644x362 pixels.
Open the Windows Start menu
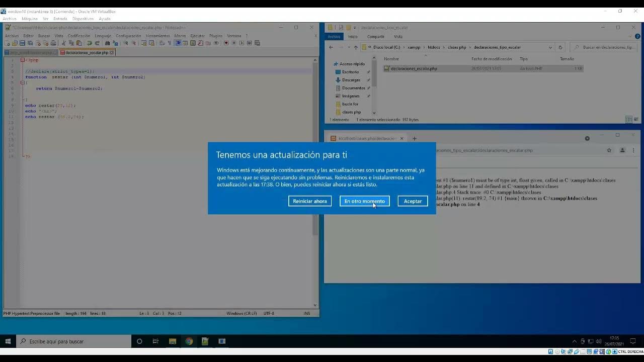(x=8, y=341)
